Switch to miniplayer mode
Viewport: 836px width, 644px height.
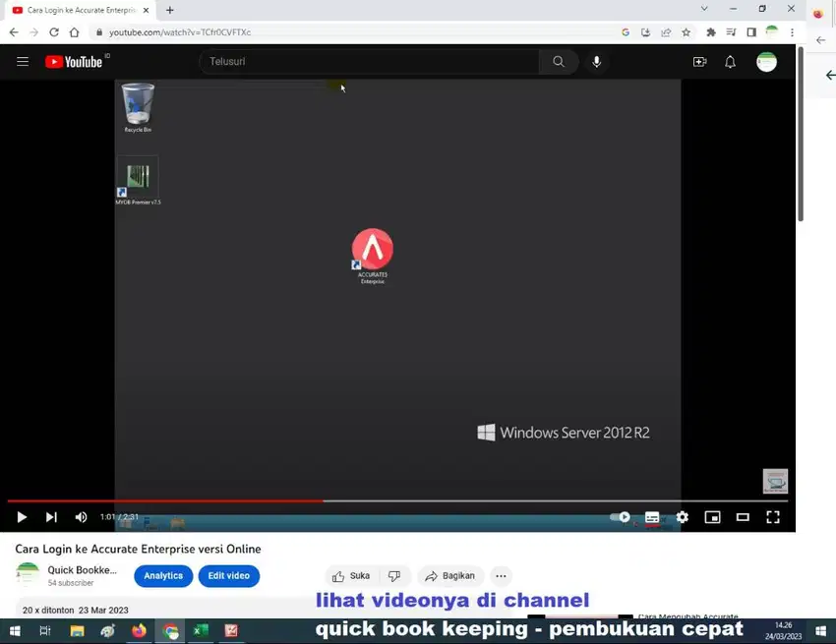point(712,517)
